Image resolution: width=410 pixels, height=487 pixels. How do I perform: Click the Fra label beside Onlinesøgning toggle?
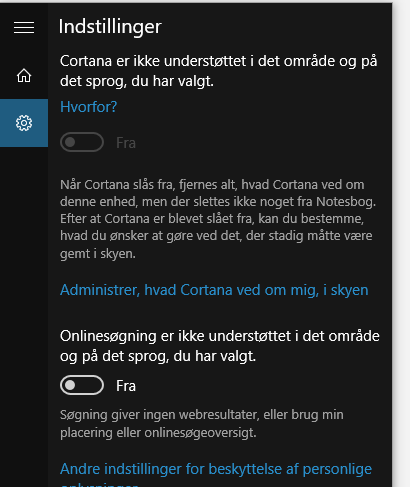(x=126, y=386)
